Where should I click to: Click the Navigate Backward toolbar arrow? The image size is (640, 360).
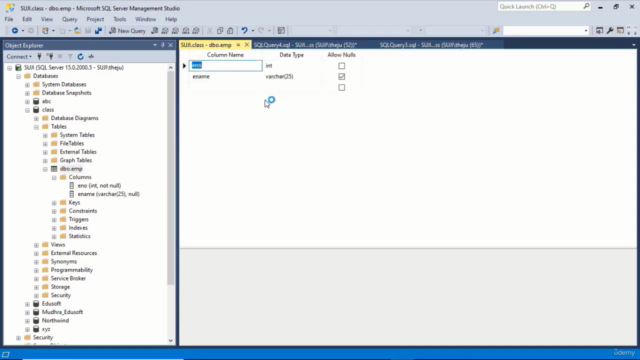pos(15,31)
